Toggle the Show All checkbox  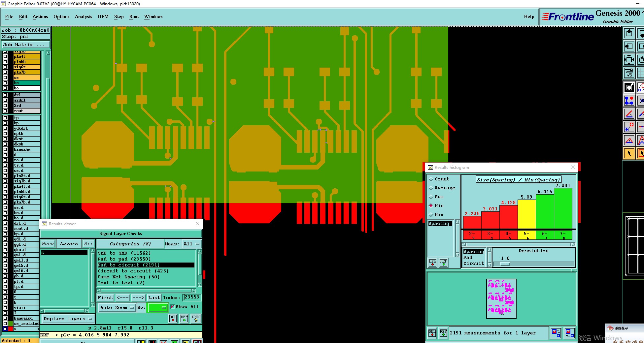tap(172, 307)
